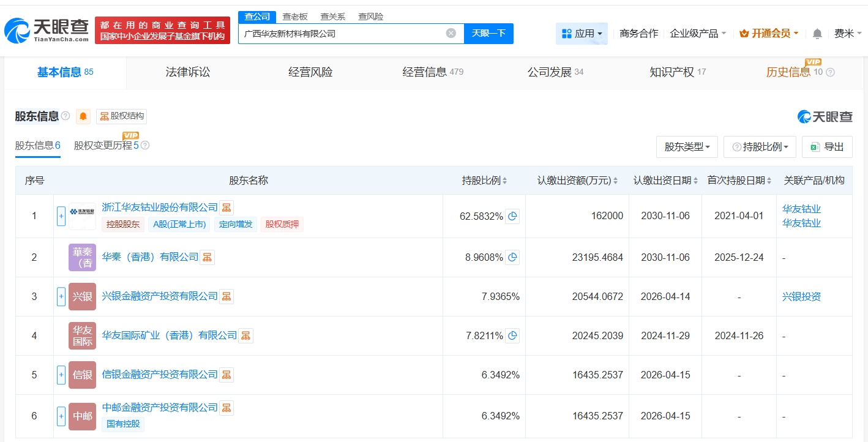Viewport: 868px width, 442px height.
Task: Expand the 兴银金融资产投资有限公司 row
Action: (x=61, y=296)
